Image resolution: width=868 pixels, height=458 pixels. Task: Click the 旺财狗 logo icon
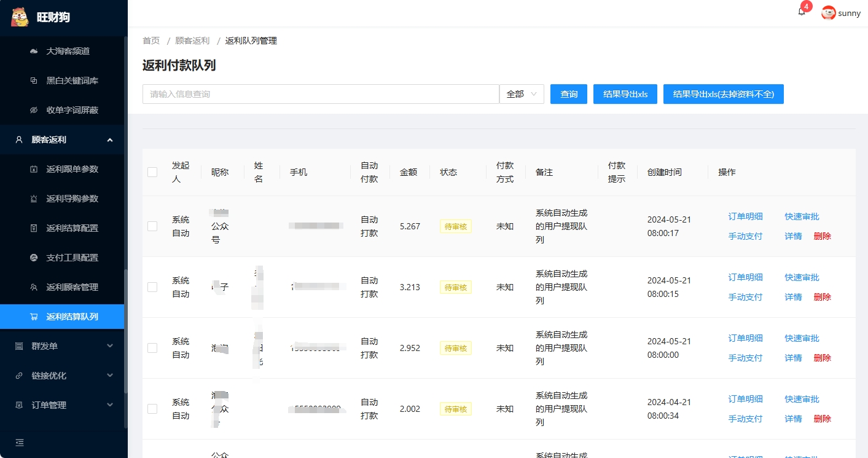(20, 17)
